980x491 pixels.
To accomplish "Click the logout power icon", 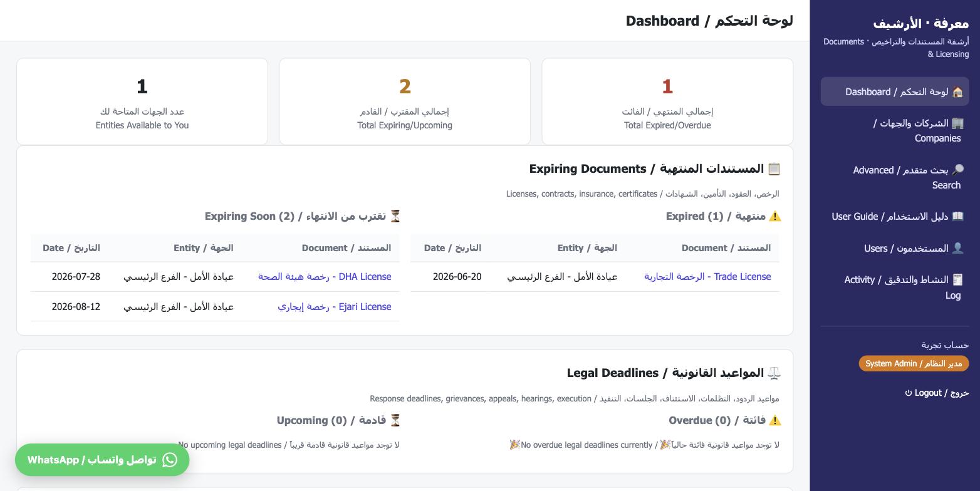I will click(x=909, y=393).
